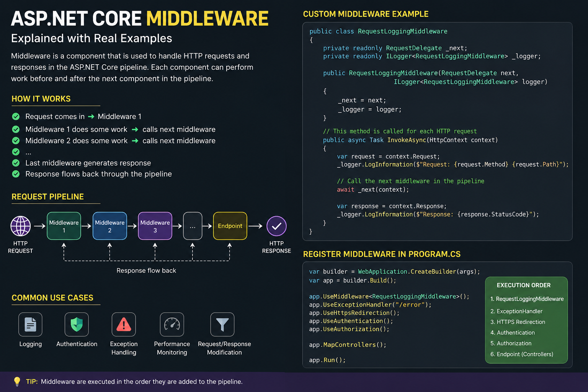
Task: Click the lightbulb icon beside TIP
Action: (17, 381)
